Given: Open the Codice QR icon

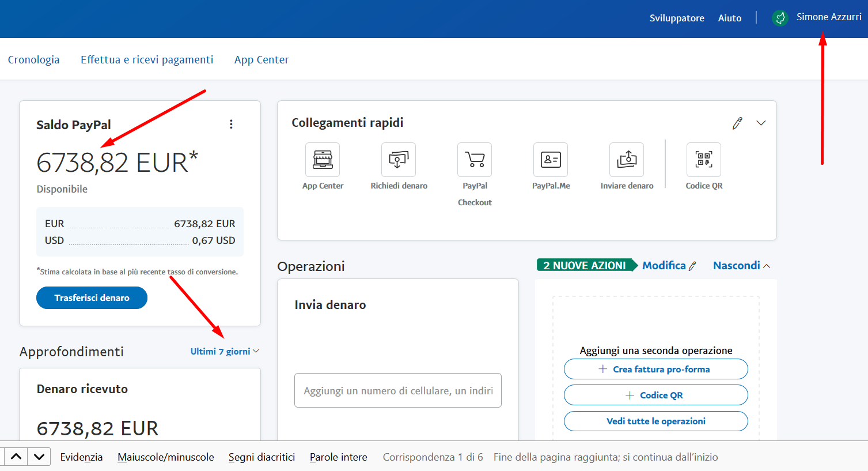Looking at the screenshot, I should 704,160.
